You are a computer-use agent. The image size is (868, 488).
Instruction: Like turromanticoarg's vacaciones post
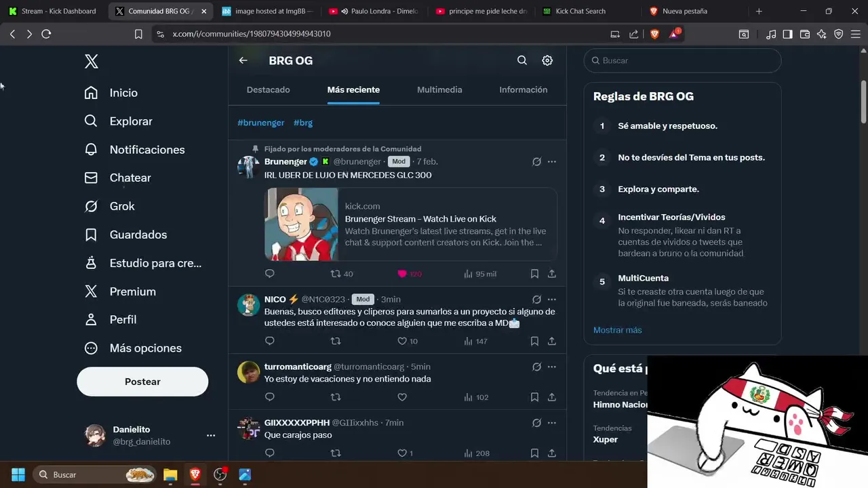pyautogui.click(x=402, y=396)
